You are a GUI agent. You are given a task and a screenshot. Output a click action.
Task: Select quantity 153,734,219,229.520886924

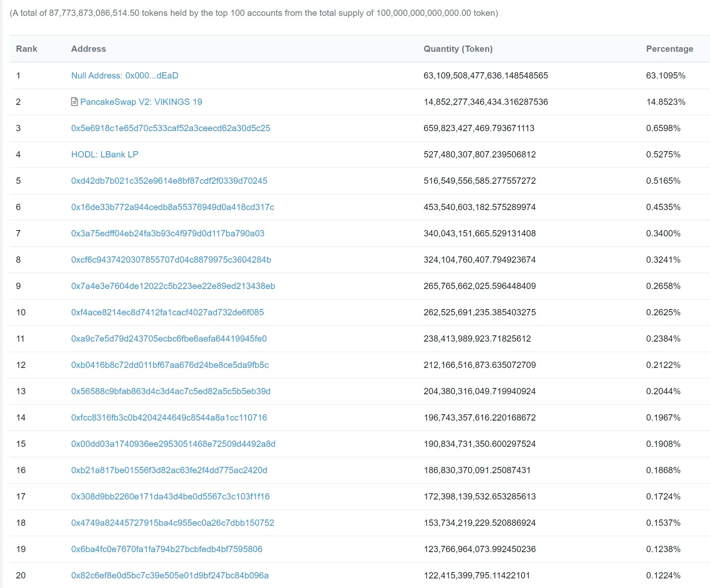[480, 523]
